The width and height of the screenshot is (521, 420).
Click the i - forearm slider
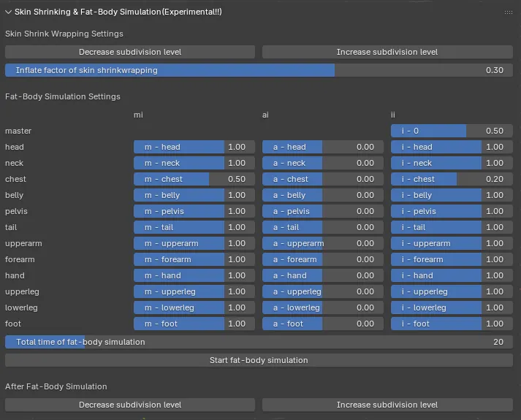[452, 259]
